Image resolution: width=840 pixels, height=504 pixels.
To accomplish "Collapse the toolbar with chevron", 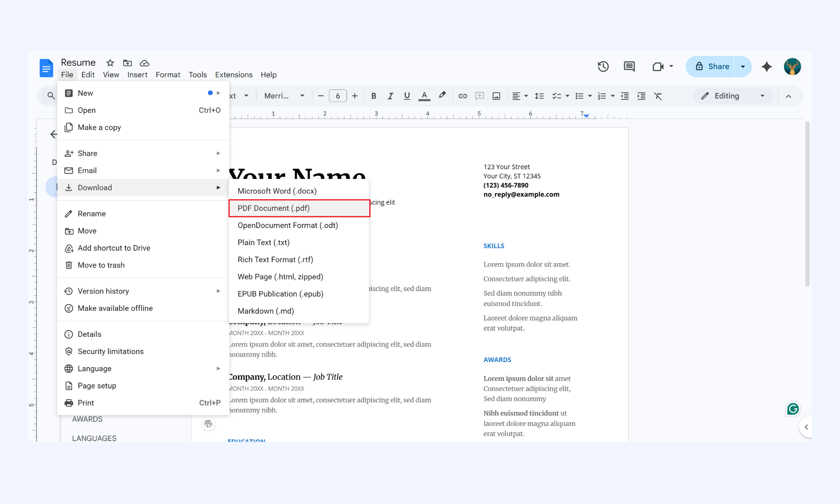I will [x=788, y=96].
